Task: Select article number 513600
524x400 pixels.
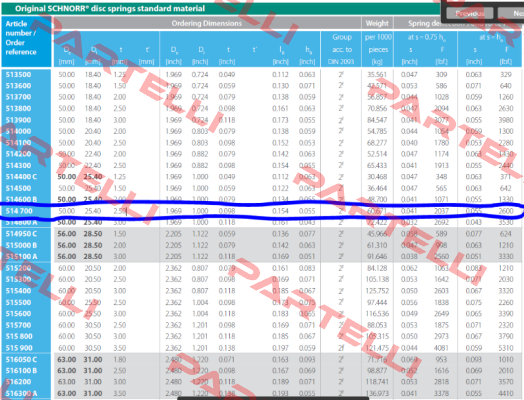Action: 18,86
